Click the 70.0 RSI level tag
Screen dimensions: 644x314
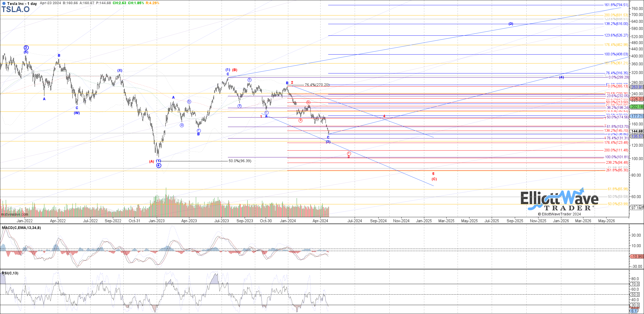[x=635, y=284]
